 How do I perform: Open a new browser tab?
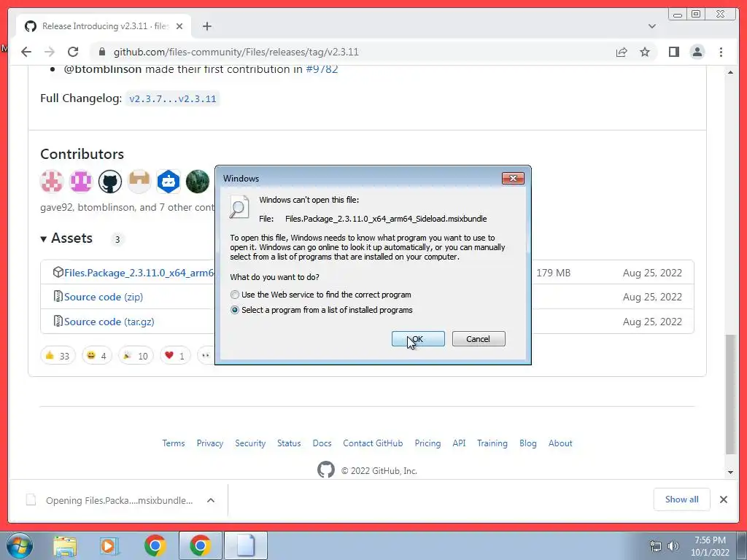[x=206, y=26]
